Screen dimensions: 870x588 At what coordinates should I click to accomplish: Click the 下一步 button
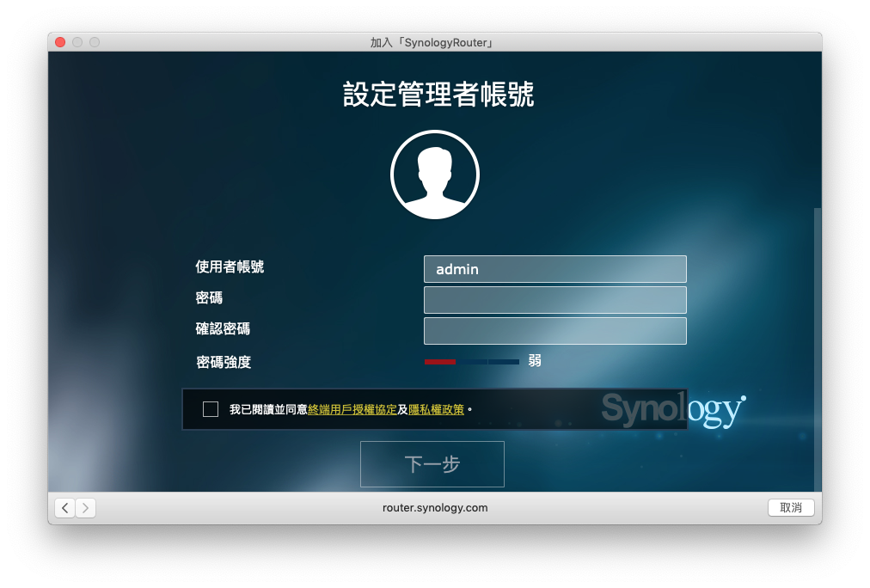[x=432, y=464]
